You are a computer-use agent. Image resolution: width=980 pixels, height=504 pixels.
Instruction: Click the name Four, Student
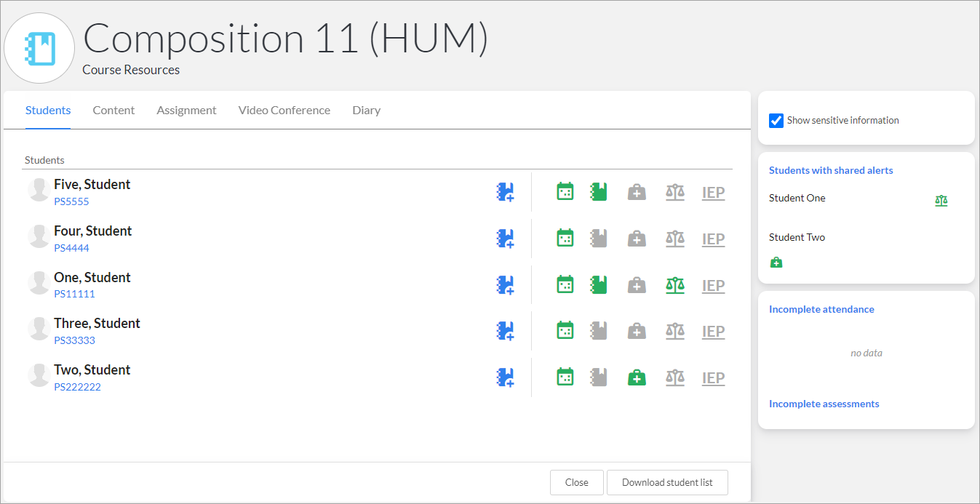click(93, 231)
